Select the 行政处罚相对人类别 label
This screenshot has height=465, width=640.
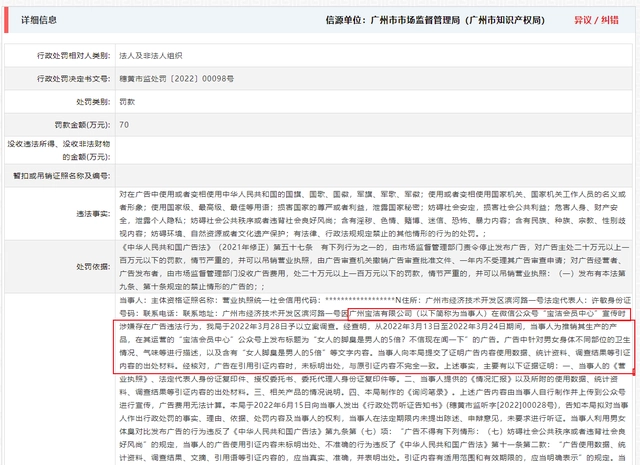[x=73, y=56]
